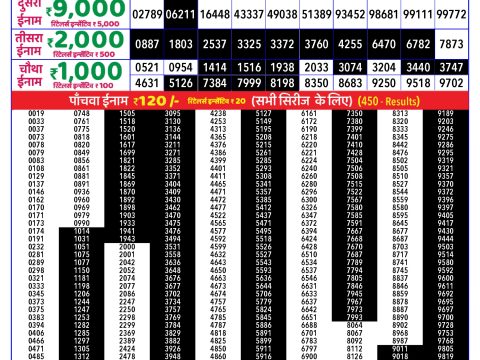
Task: Click second prize number 02789
Action: 147,14
